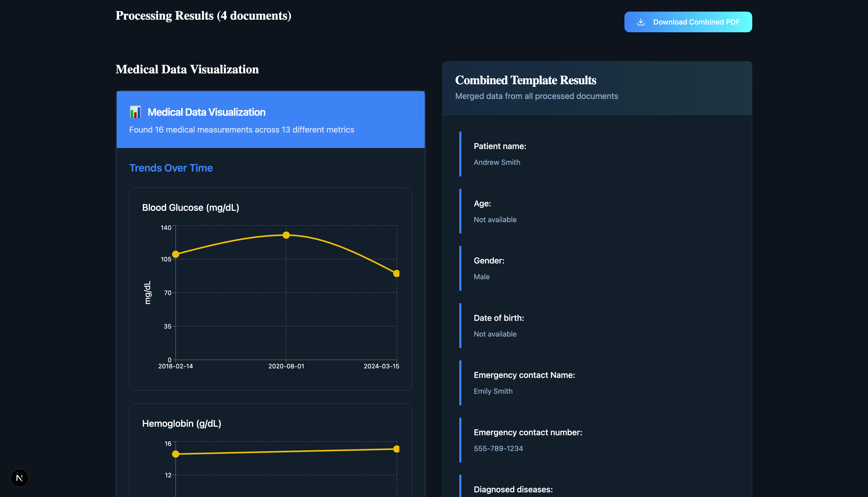This screenshot has width=868, height=497.
Task: Click the last Hemoglobin data point
Action: [x=396, y=449]
